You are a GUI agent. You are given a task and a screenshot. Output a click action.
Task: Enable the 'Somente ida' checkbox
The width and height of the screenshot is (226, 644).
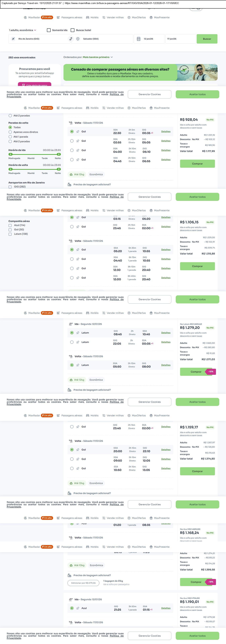[x=49, y=30]
